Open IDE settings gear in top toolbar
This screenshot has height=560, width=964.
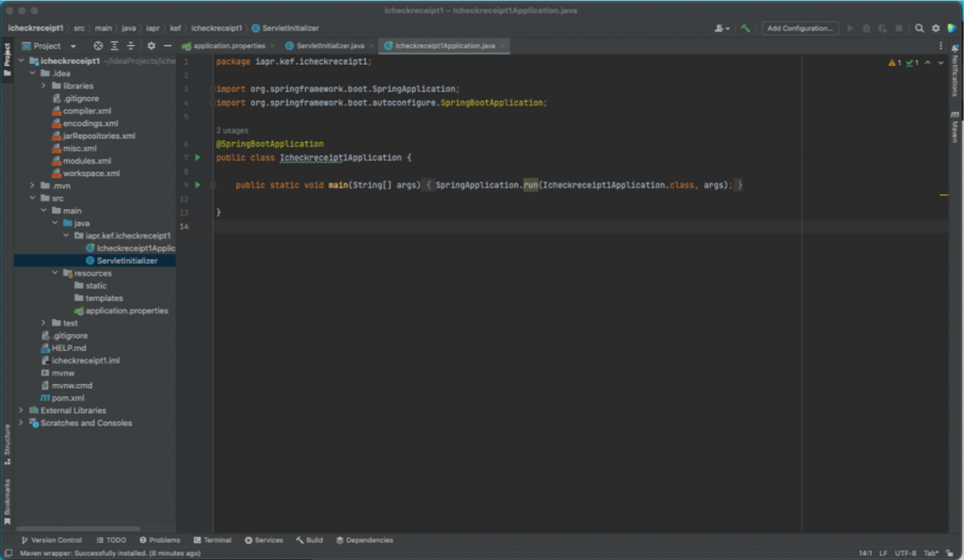pos(936,28)
